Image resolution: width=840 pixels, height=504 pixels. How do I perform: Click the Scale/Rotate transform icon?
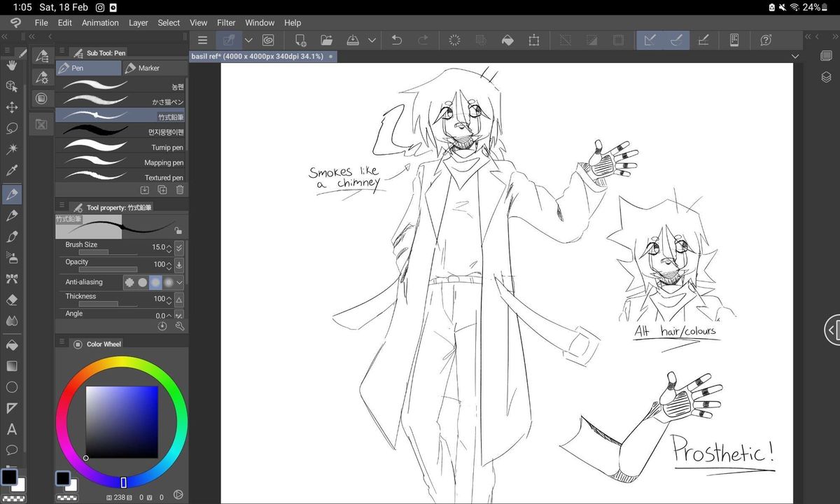click(534, 40)
